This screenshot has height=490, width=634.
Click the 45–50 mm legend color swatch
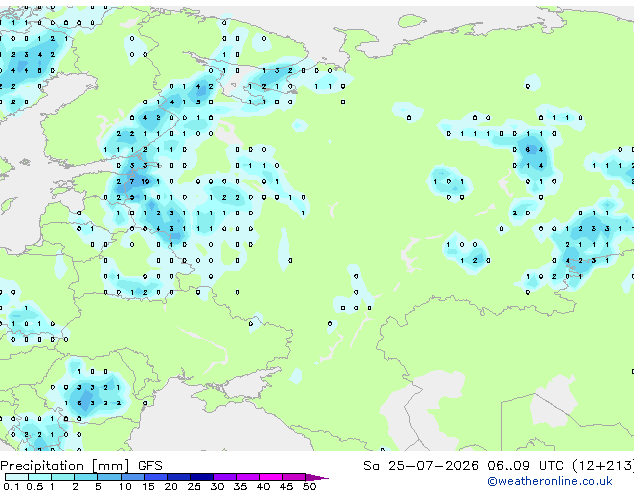point(294,477)
